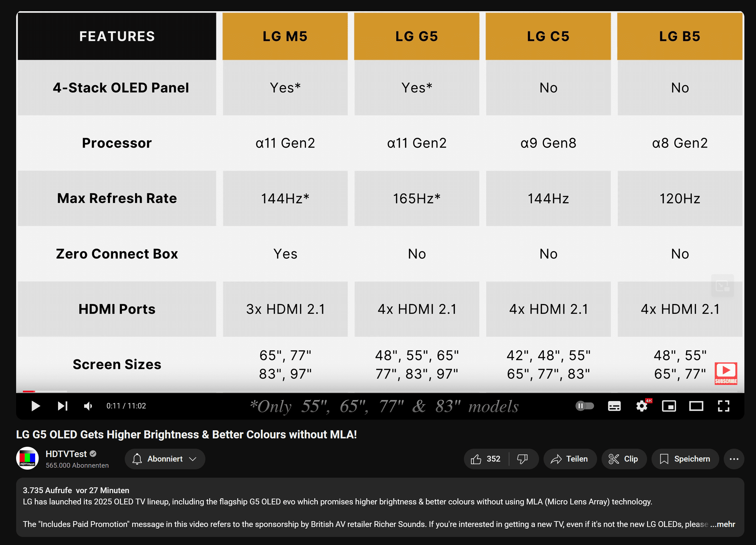The image size is (756, 545).
Task: Click the video title text
Action: coord(186,435)
